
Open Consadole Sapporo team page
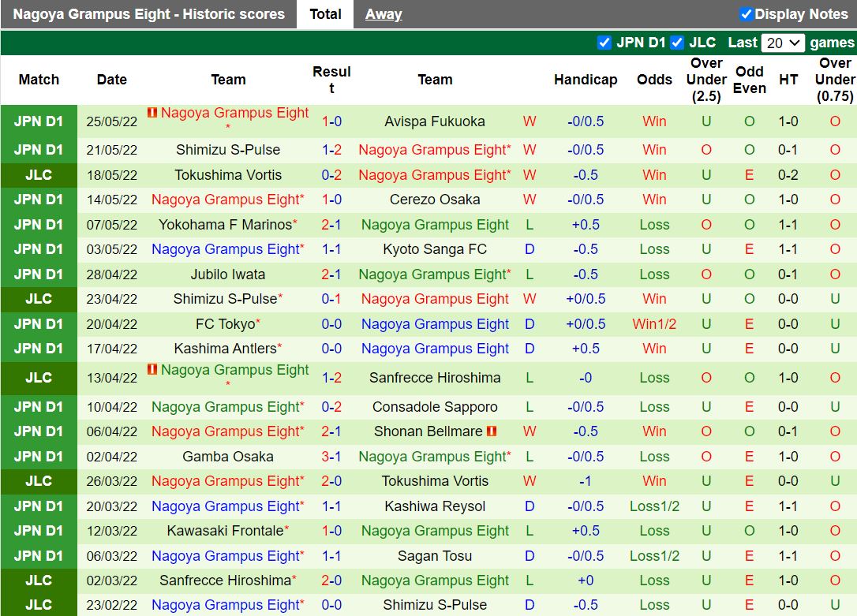click(436, 407)
